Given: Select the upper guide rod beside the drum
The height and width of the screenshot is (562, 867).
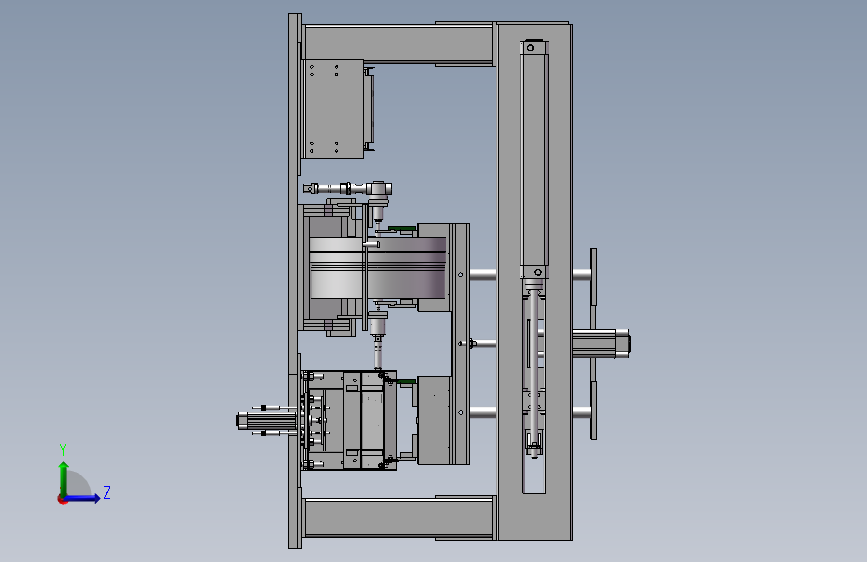Looking at the screenshot, I should point(483,274).
